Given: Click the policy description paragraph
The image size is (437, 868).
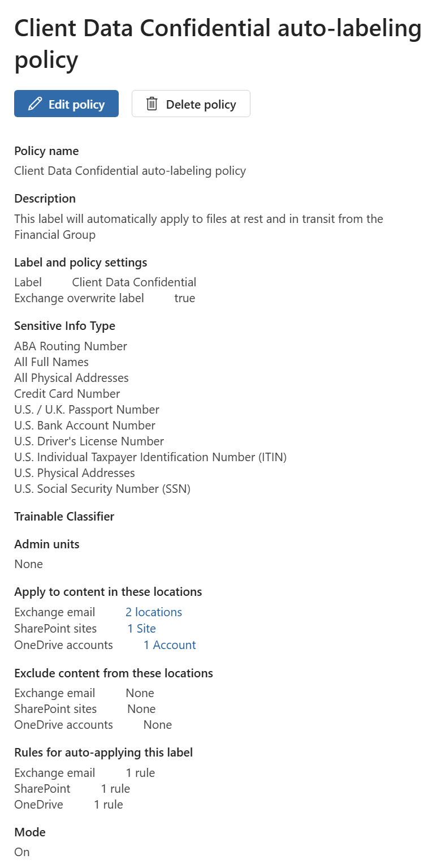Looking at the screenshot, I should (x=198, y=226).
